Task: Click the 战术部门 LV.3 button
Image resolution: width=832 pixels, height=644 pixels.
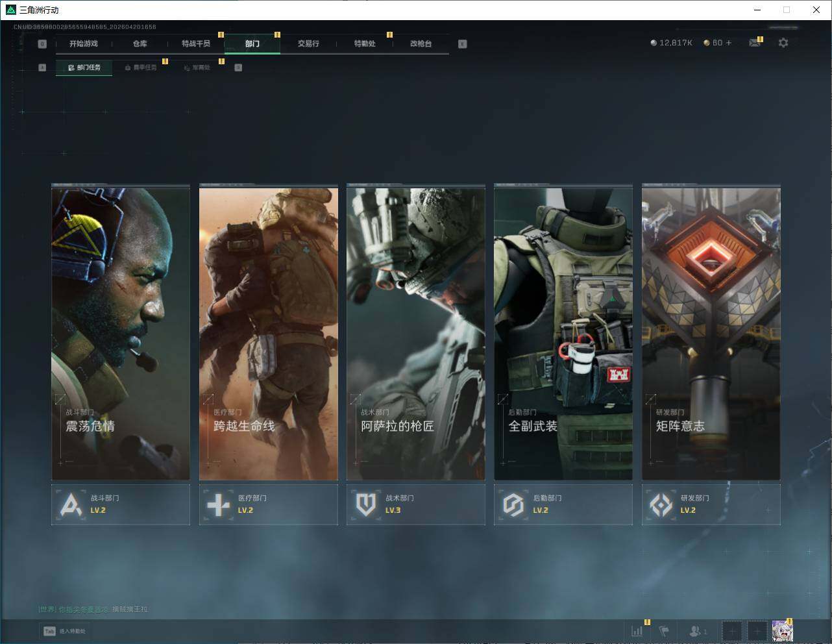Action: (x=415, y=504)
